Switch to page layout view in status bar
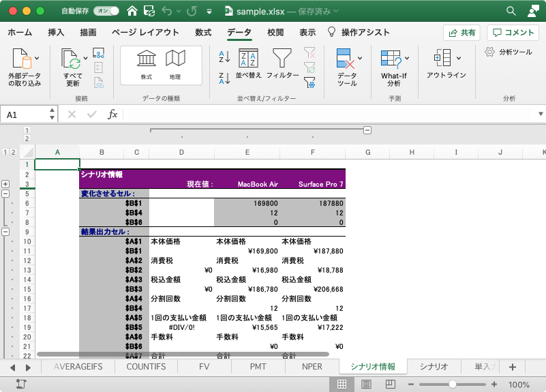 [366, 385]
